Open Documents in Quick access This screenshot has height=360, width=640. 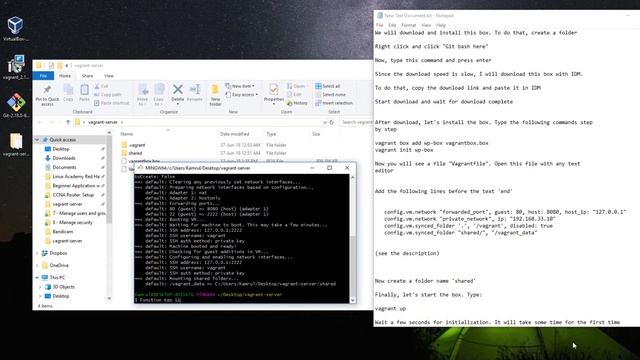coord(64,167)
